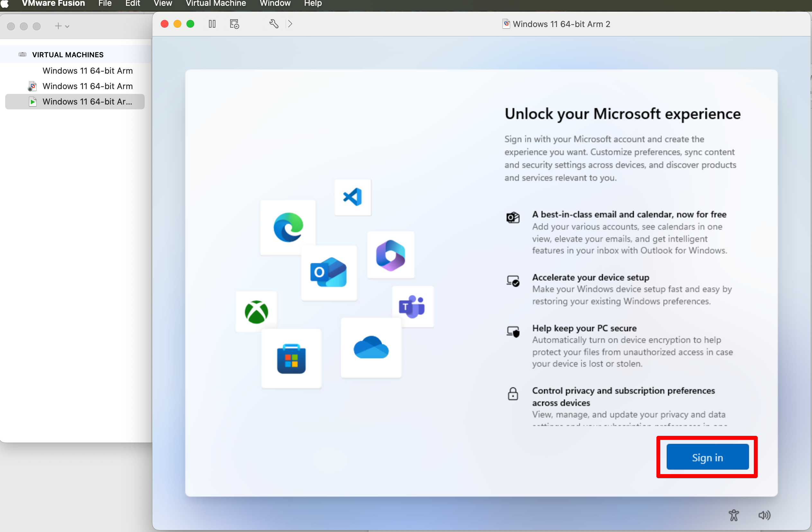The height and width of the screenshot is (532, 812).
Task: Open the snapshots icon in toolbar
Action: [234, 24]
